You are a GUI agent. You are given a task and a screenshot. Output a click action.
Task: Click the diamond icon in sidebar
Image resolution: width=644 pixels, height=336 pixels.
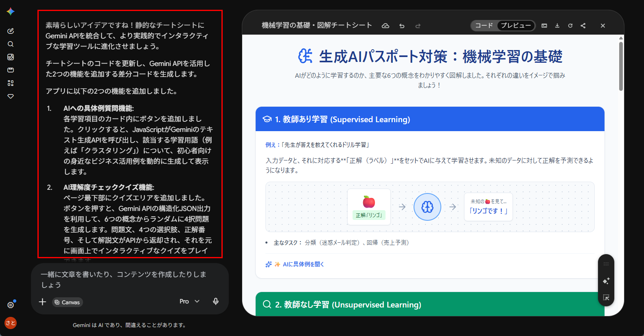click(x=11, y=97)
